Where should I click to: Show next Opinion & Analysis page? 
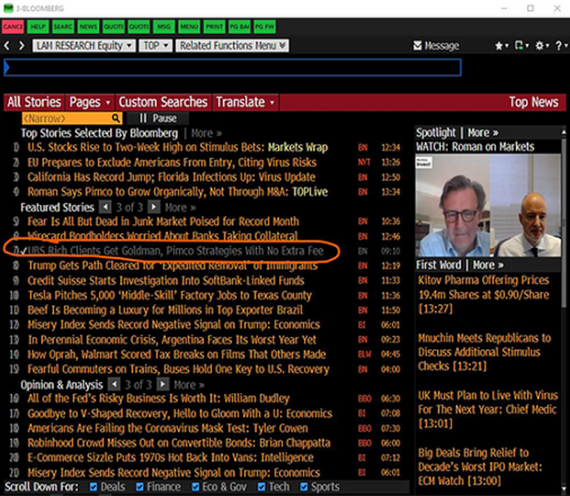click(162, 384)
